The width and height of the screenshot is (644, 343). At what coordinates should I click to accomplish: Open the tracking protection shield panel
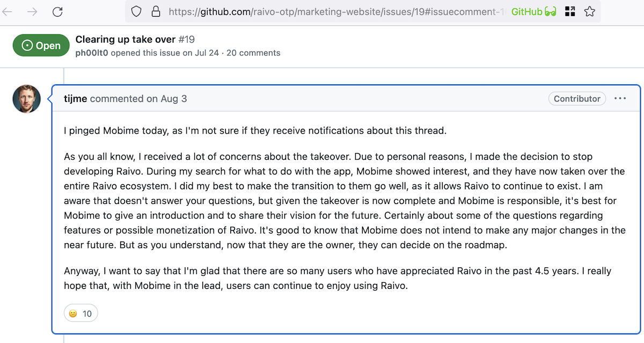tap(136, 11)
